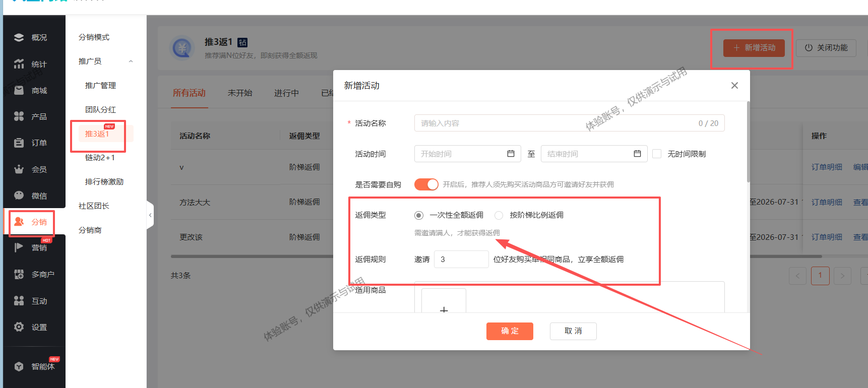Click the start time calendar icon
Viewport: 868px width, 388px height.
[x=511, y=154]
